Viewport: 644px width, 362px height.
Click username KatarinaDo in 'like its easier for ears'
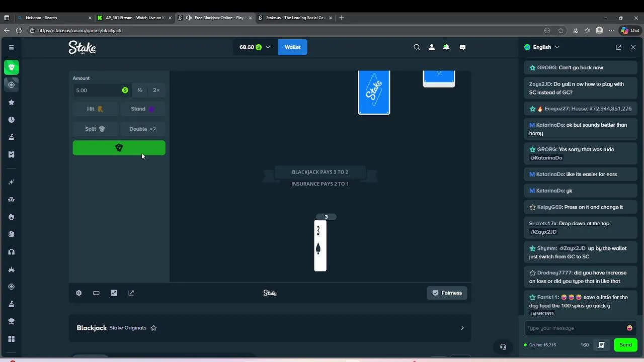(550, 174)
